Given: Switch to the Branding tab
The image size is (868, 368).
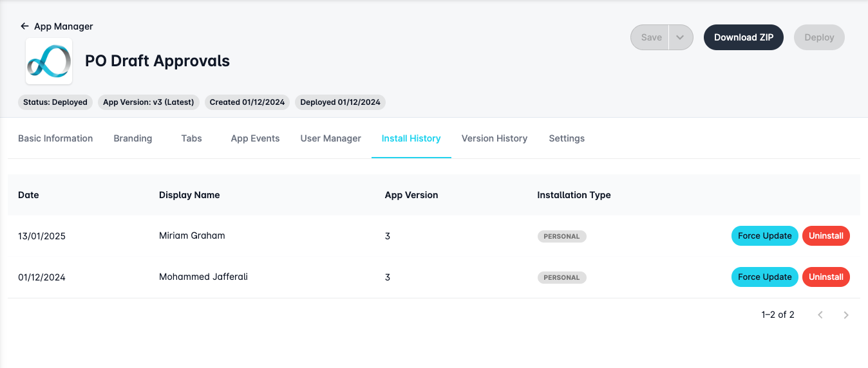Looking at the screenshot, I should pos(133,138).
